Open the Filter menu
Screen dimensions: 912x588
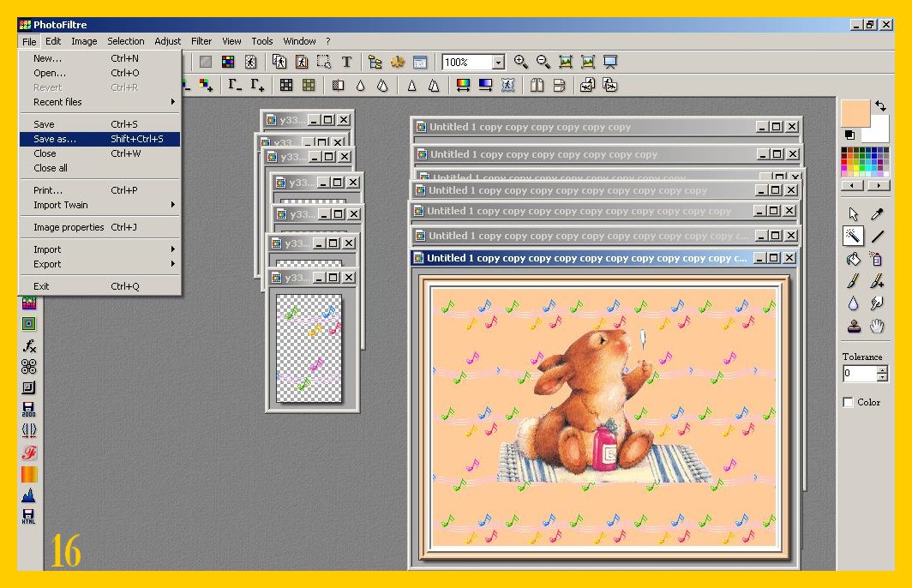click(x=201, y=41)
